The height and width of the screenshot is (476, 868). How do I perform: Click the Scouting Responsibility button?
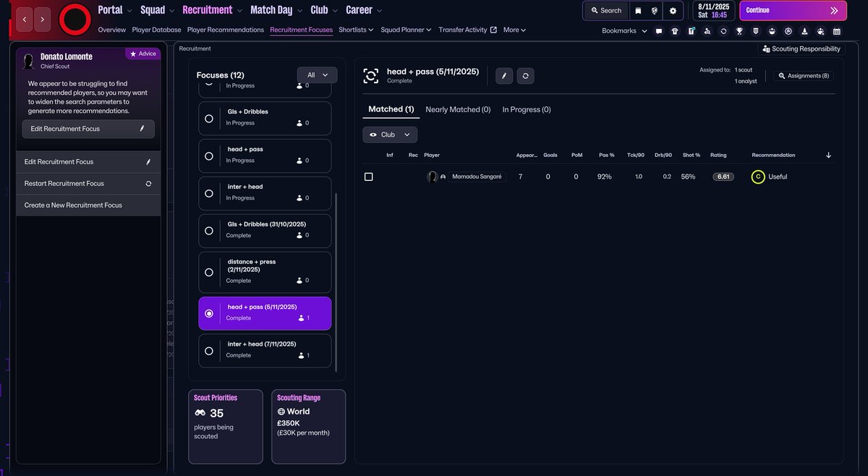801,49
